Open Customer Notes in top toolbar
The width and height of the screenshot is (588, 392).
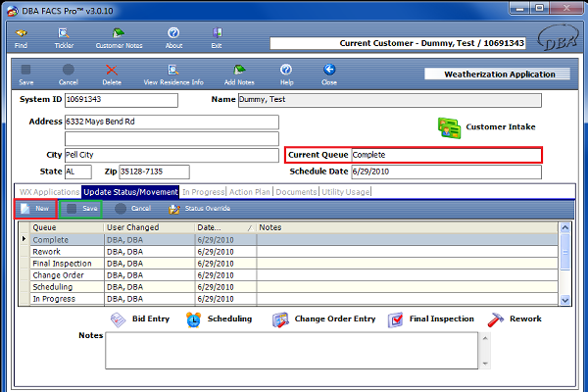pyautogui.click(x=119, y=38)
